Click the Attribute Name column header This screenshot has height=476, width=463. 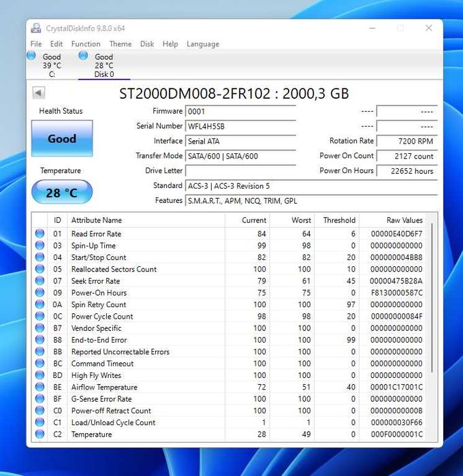146,220
